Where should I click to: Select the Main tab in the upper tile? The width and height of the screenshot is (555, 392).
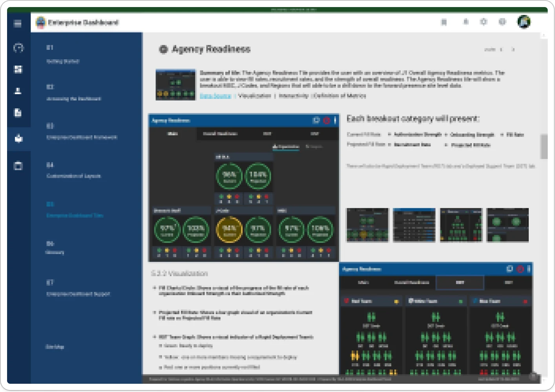pos(173,134)
